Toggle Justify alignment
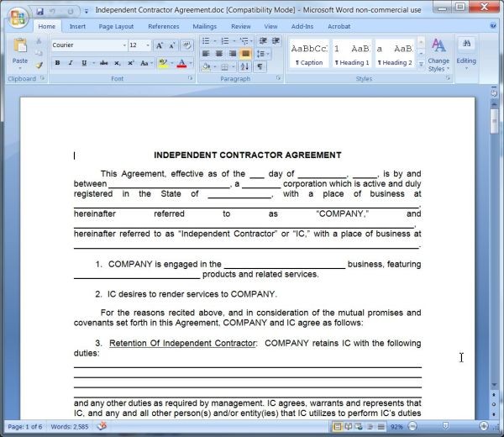Image resolution: width=504 pixels, height=437 pixels. tap(245, 54)
